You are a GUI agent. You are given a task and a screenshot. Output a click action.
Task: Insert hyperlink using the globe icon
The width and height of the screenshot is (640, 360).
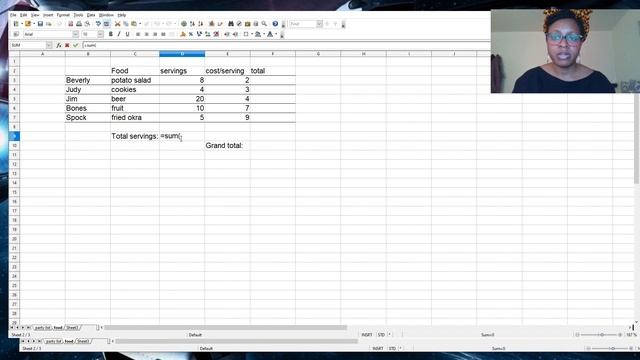pyautogui.click(x=184, y=24)
